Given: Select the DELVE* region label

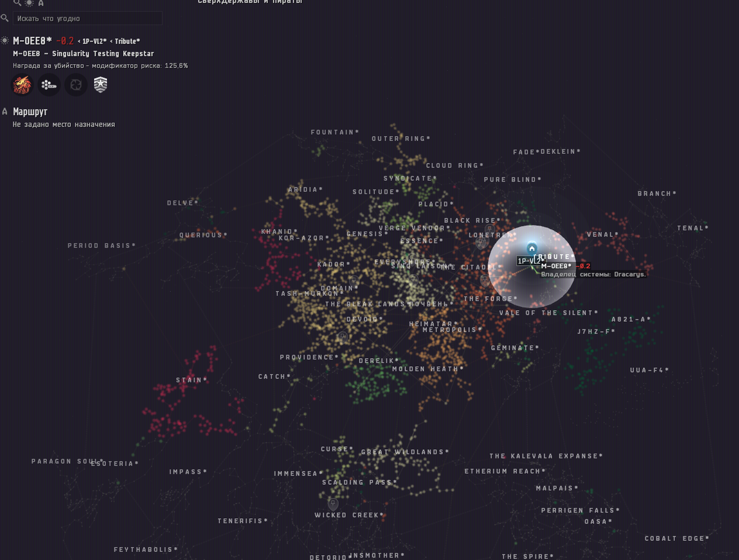Looking at the screenshot, I should pyautogui.click(x=183, y=203).
